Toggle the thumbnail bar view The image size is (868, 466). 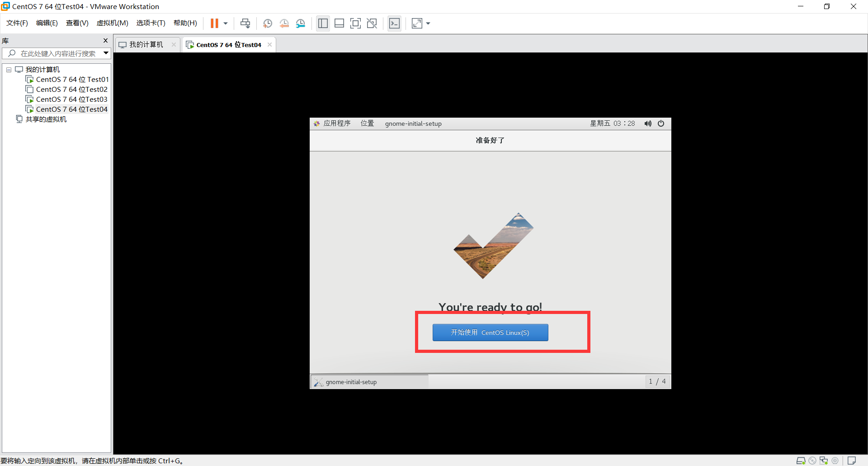coord(339,23)
